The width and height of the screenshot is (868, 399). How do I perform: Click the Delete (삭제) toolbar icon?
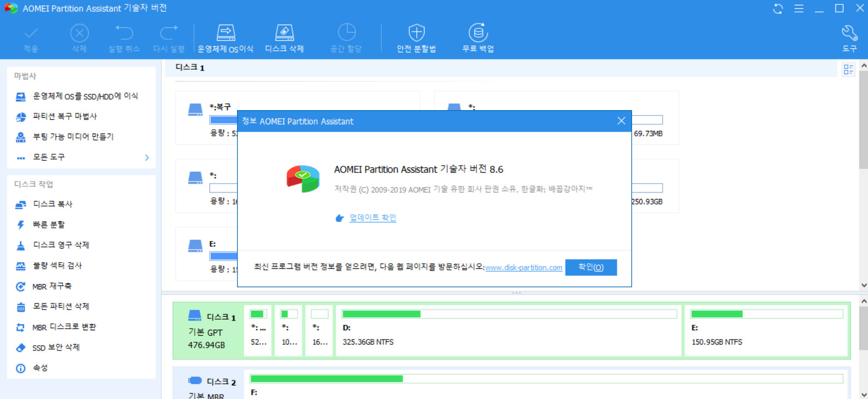click(80, 38)
